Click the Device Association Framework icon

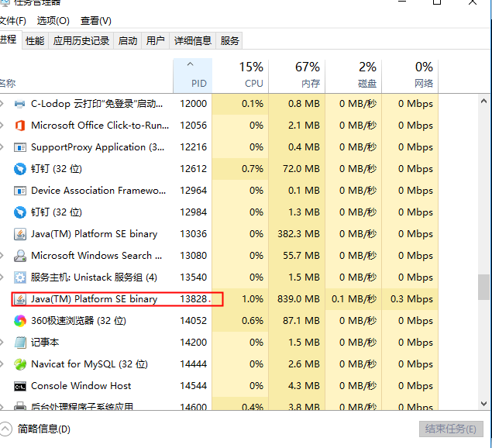[20, 191]
